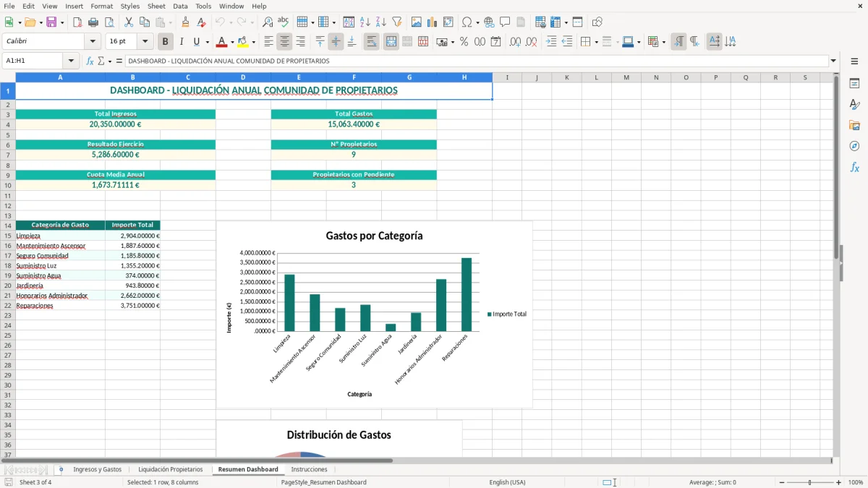Click the Insert Hyperlink icon
Image resolution: width=868 pixels, height=488 pixels.
click(x=489, y=22)
